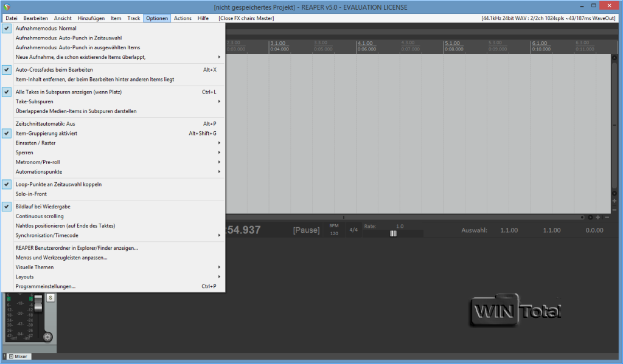
Task: Open the Datei menu
Action: click(12, 18)
